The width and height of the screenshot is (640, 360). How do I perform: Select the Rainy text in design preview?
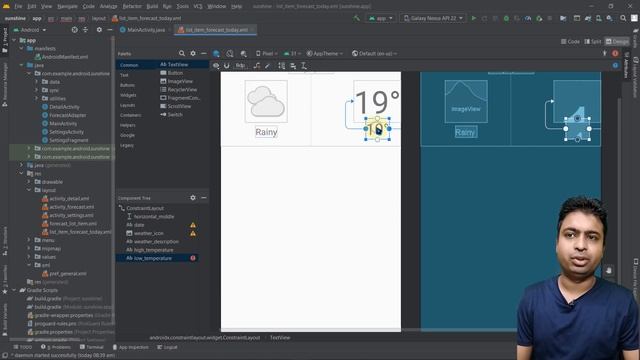[x=266, y=132]
